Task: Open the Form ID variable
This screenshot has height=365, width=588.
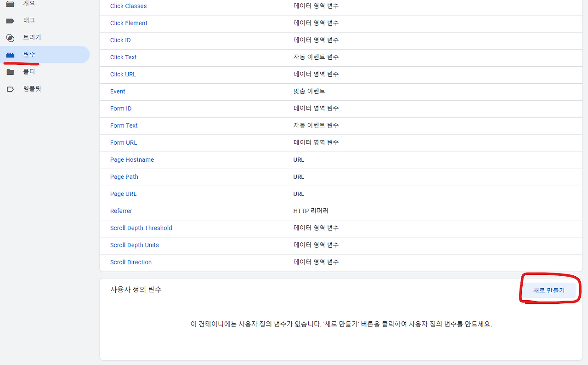Action: (x=120, y=108)
